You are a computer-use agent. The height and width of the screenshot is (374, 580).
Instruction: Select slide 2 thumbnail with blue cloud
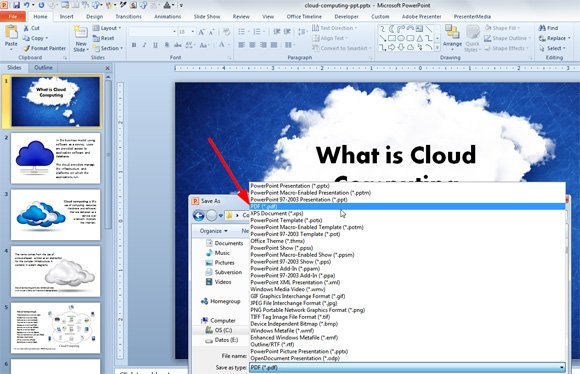(55, 158)
